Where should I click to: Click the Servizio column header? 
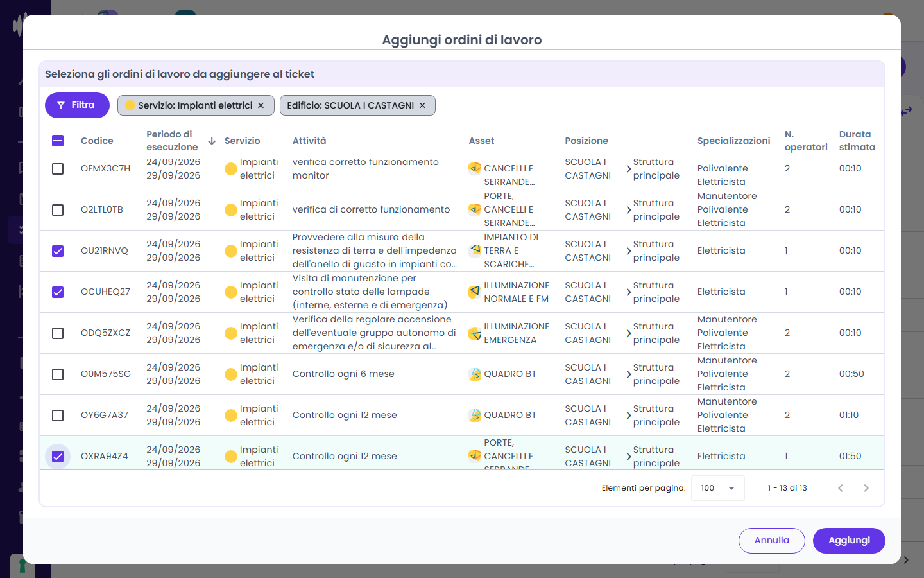pos(242,141)
